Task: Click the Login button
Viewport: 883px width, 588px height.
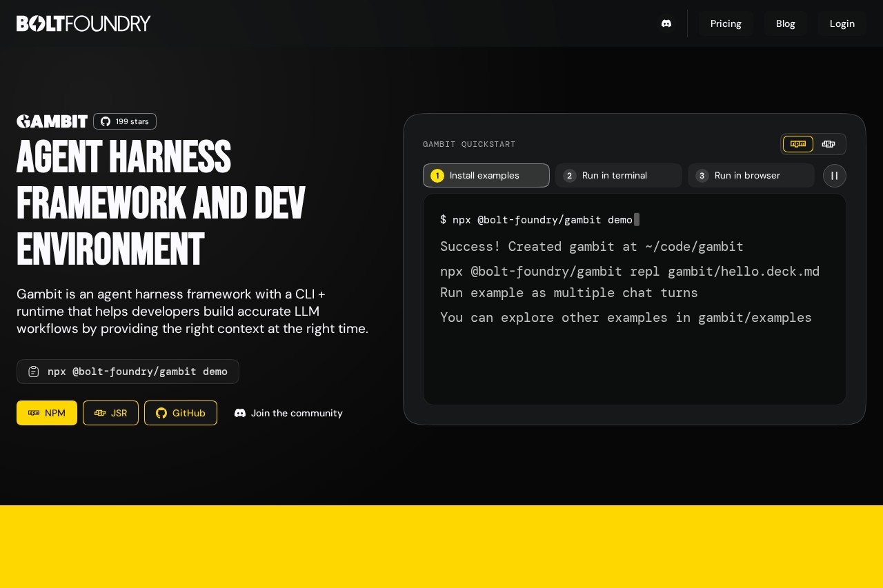Action: click(842, 23)
